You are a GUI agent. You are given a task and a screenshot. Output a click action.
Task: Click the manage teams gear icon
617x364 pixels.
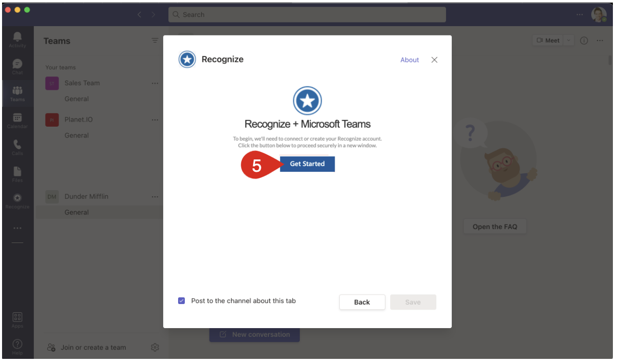tap(155, 348)
